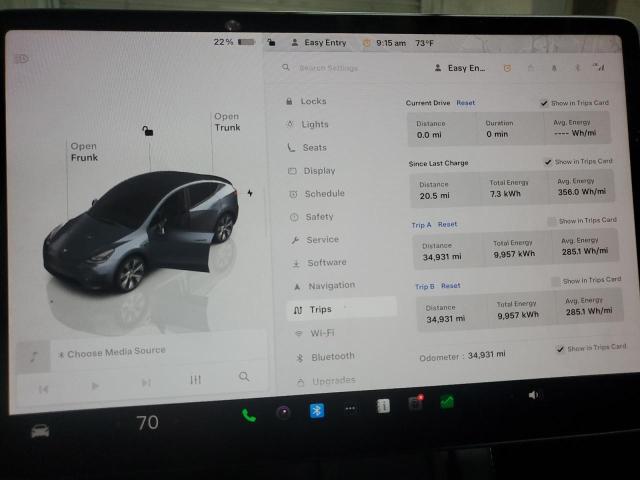Reset Trip A

tap(447, 224)
